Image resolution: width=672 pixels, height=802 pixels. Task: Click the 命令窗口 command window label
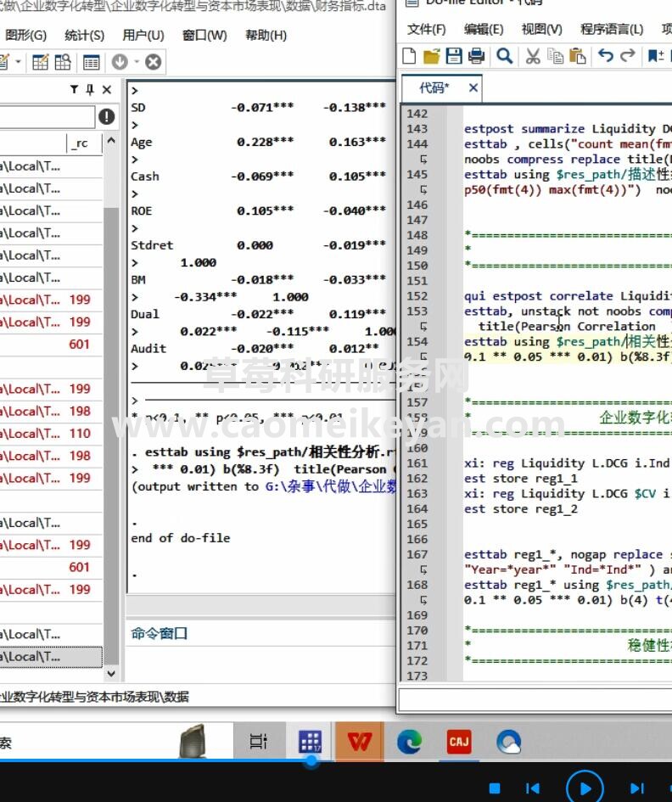[x=159, y=633]
